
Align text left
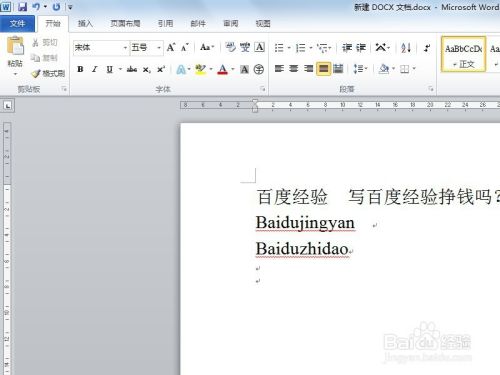point(279,69)
